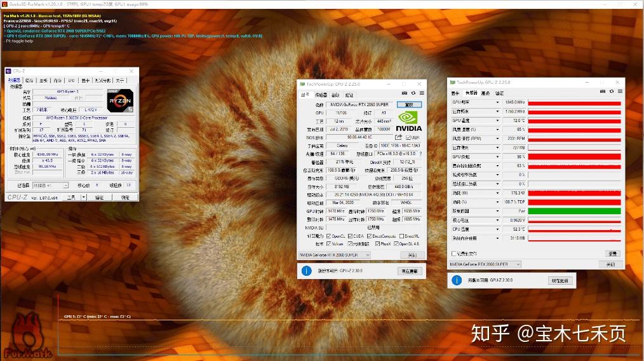Toggle DirectCompute checkbox
The width and height of the screenshot is (644, 361).
pyautogui.click(x=369, y=236)
